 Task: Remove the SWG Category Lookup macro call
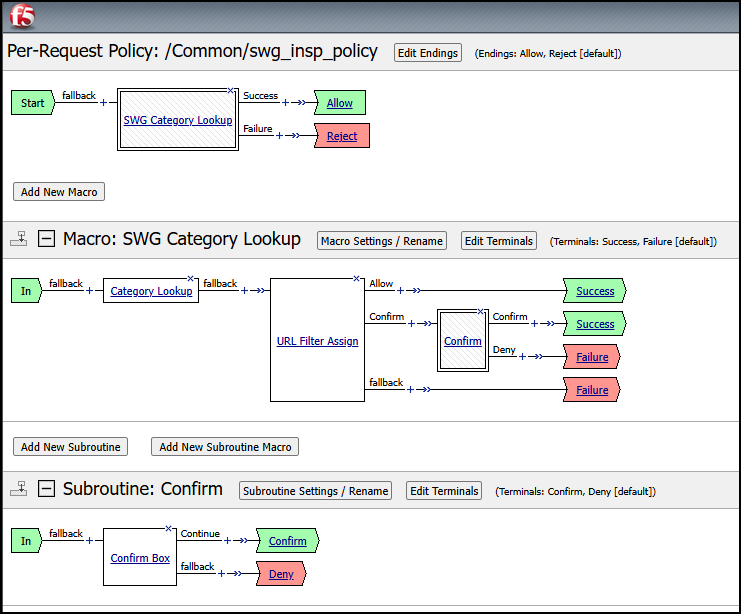(231, 91)
